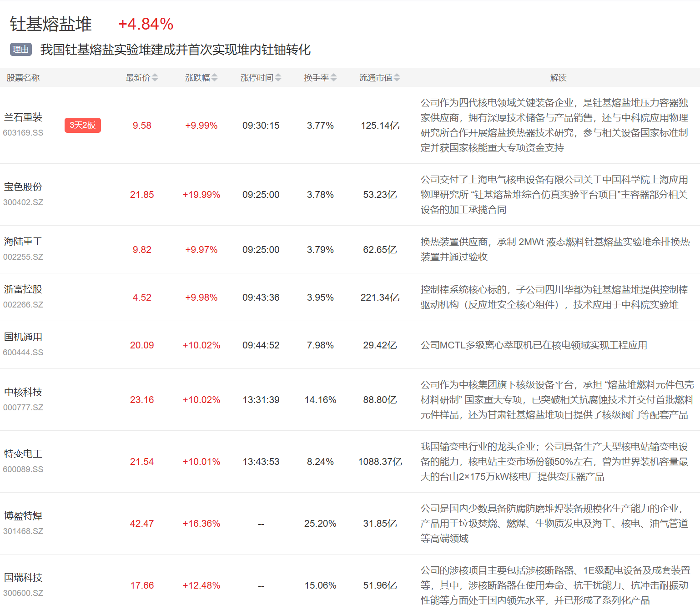Screen dimensions: 700x615
Task: Open 宝色股份 stock details
Action: point(23,187)
